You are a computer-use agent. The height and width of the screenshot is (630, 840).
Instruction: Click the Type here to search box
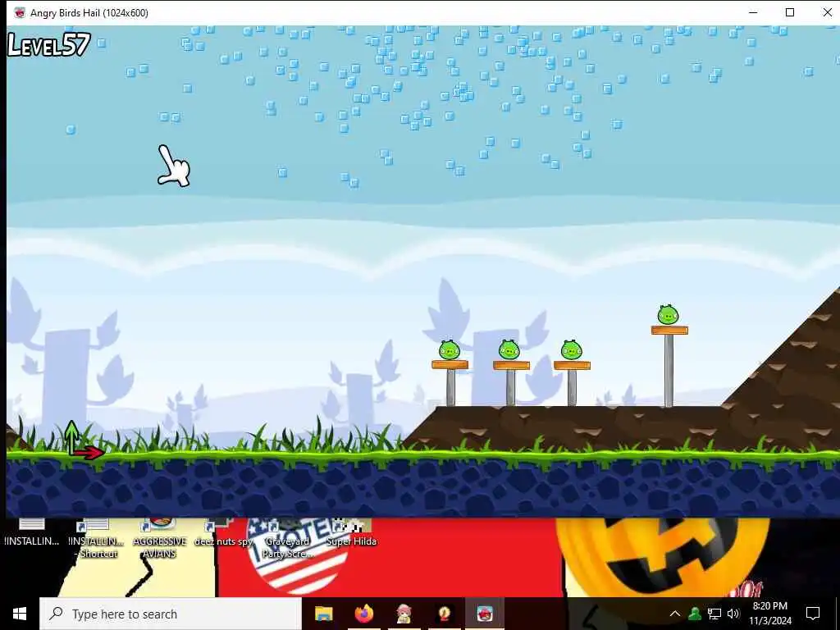171,614
